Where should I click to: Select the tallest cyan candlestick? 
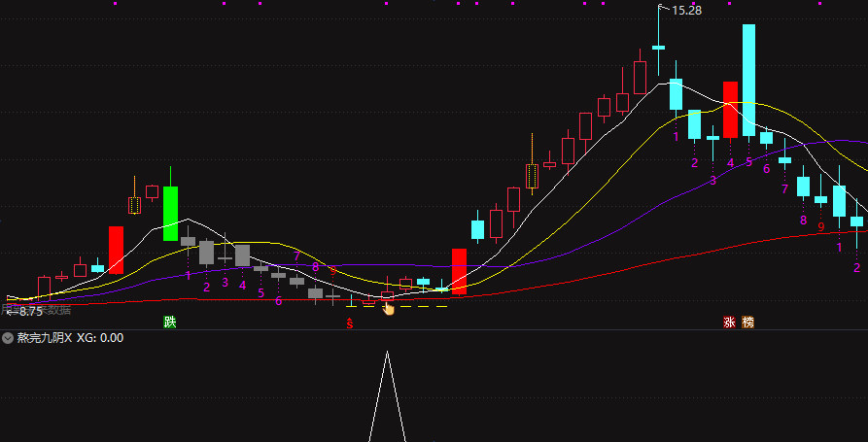tap(748, 81)
